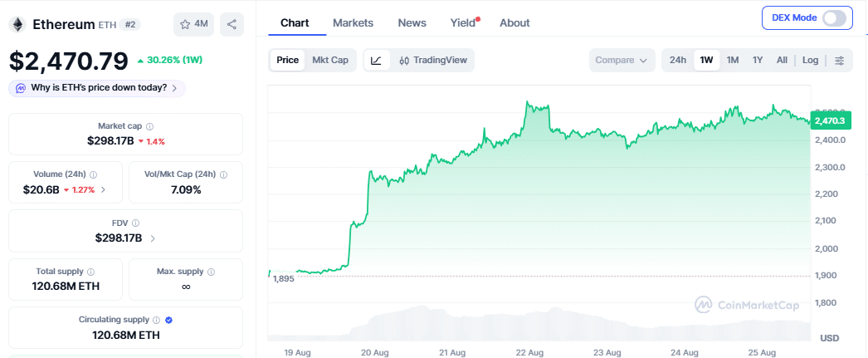The image size is (868, 358).
Task: Click the verified badge next to Circulating supply
Action: 168,320
